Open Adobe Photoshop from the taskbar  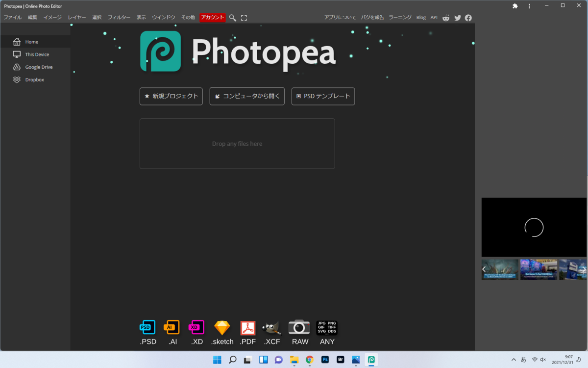(x=325, y=360)
